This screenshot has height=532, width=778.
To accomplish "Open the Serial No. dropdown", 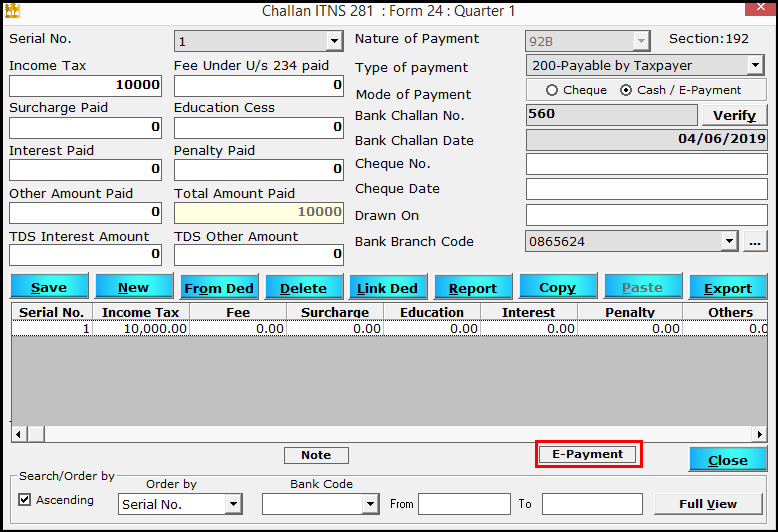I will 334,41.
